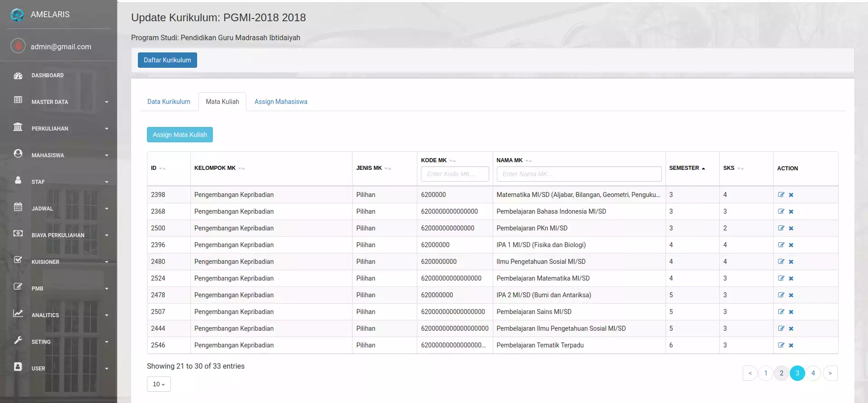Viewport: 868px width, 403px height.
Task: Click the Assign Mata Kuliah button
Action: (180, 135)
